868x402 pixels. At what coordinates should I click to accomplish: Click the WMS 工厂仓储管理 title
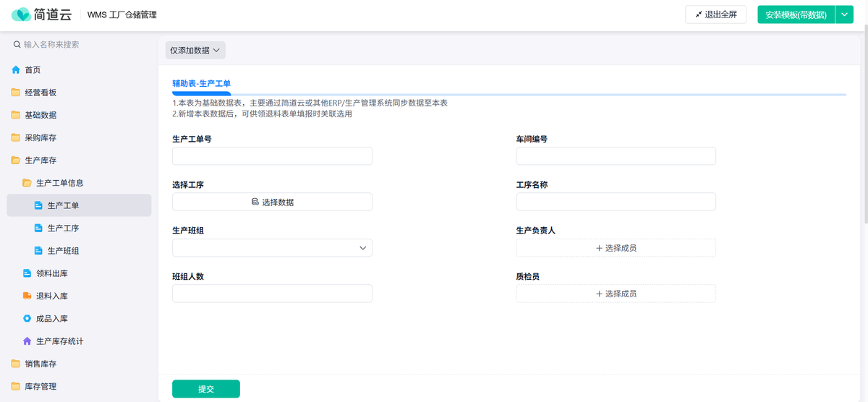point(122,14)
